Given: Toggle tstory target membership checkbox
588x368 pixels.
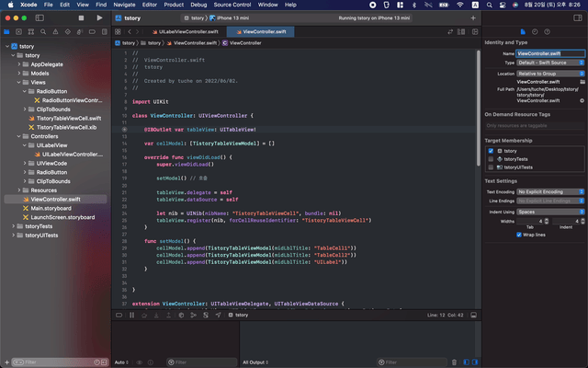Looking at the screenshot, I should tap(491, 151).
